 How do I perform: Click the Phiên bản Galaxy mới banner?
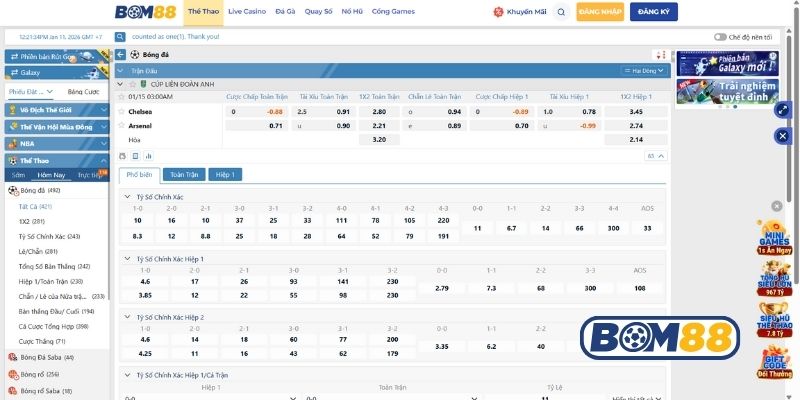click(728, 63)
